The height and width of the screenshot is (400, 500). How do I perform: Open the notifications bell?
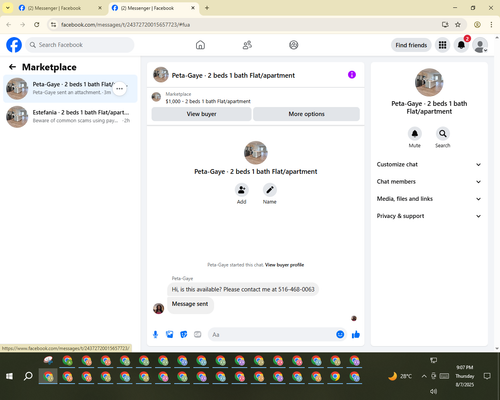pos(461,45)
